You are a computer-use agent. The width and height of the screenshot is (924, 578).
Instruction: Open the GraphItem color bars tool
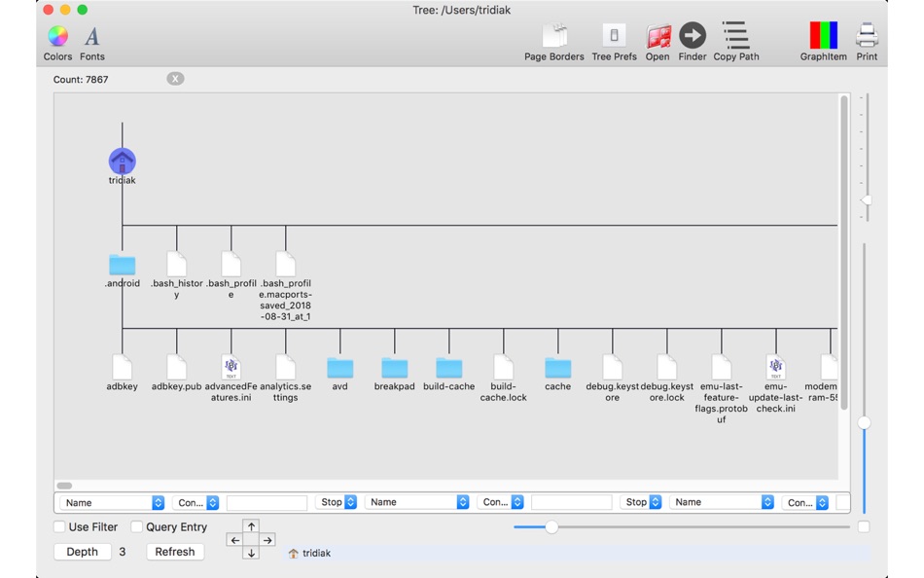(823, 42)
